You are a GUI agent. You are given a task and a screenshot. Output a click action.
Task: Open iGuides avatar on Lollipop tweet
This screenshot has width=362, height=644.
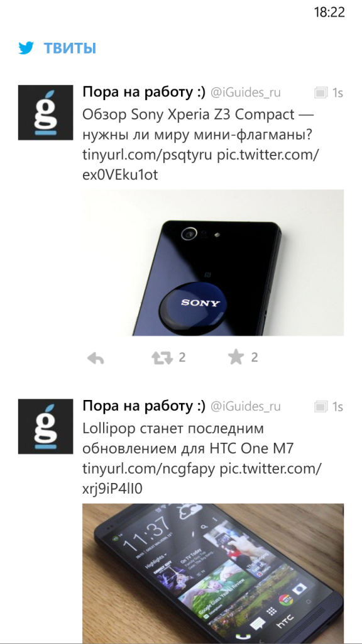pyautogui.click(x=45, y=426)
